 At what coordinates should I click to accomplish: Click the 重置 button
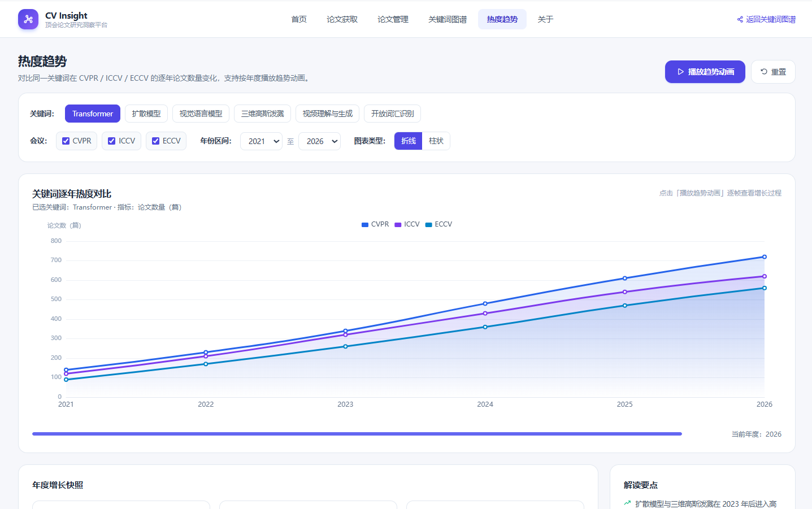click(773, 72)
